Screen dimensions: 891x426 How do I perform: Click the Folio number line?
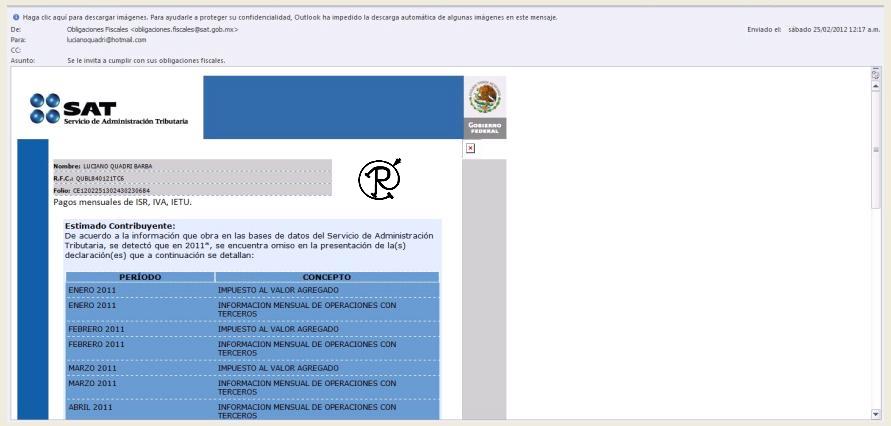102,190
